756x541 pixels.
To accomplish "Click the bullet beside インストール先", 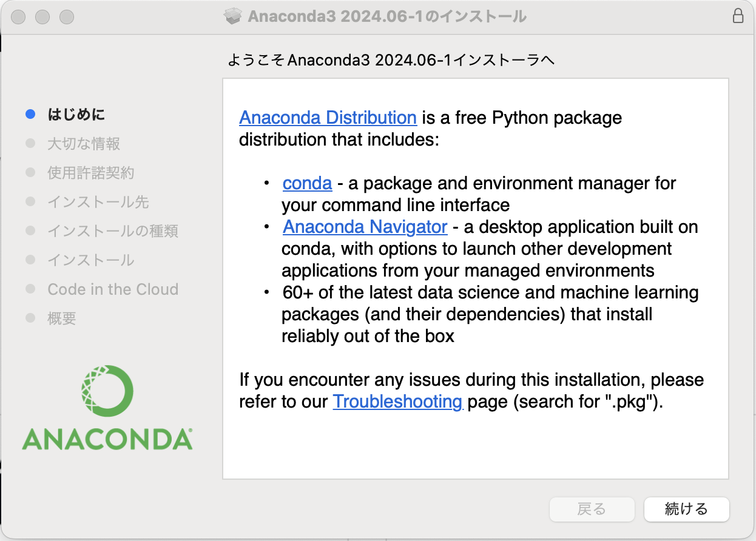I will 31,201.
